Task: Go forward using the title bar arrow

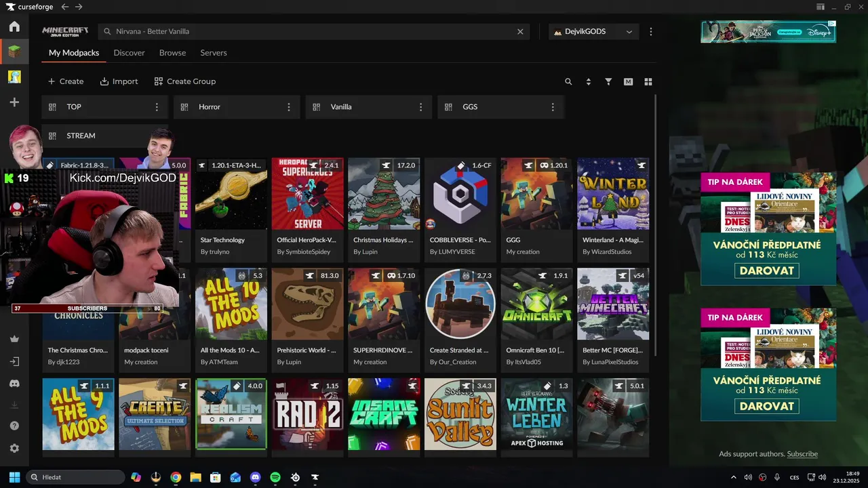Action: click(79, 7)
